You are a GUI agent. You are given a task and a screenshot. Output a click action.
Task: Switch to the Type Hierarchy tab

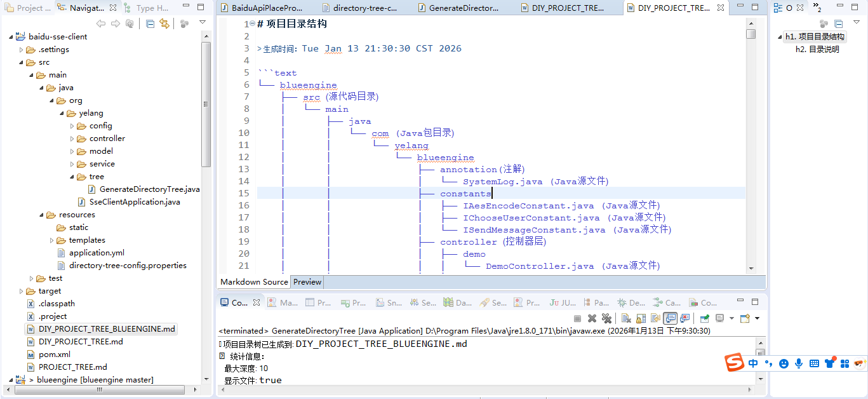tap(146, 8)
